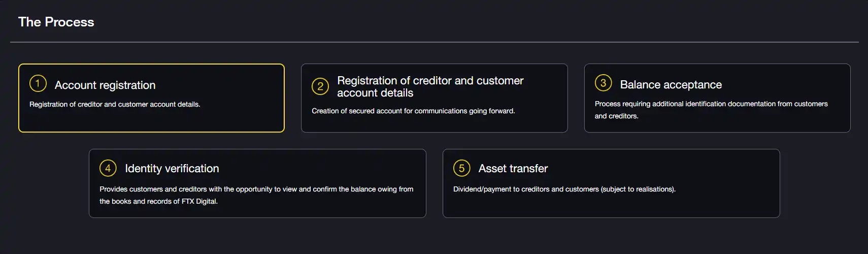
Task: Click the 'Creation of secured account' description
Action: 413,111
